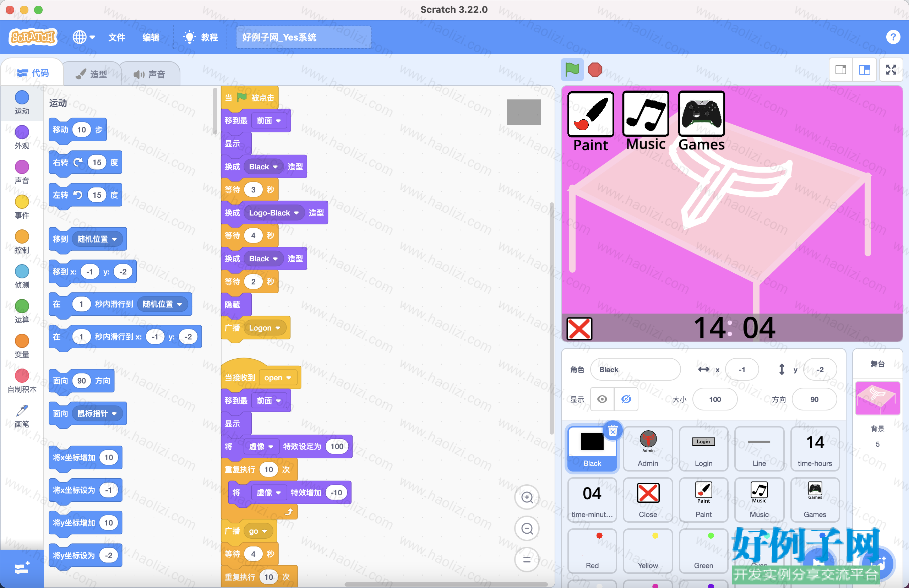Click the sprite name field Black

click(x=635, y=369)
